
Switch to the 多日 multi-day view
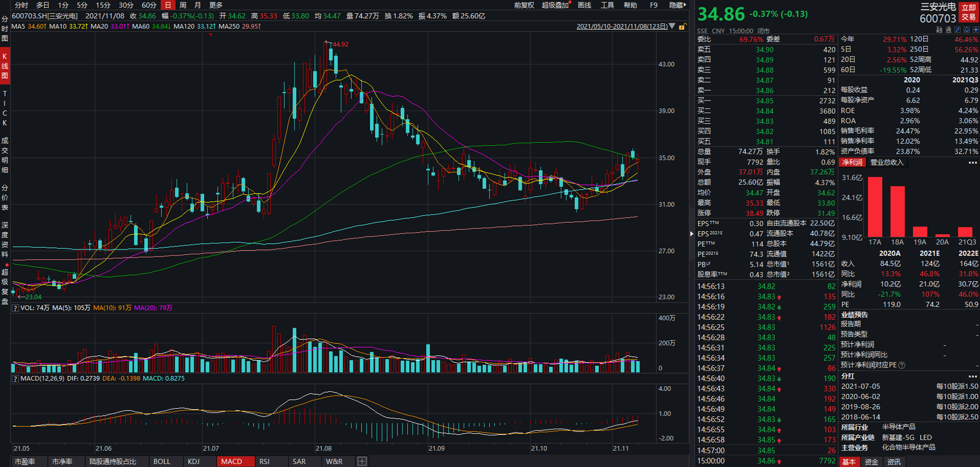pos(42,5)
